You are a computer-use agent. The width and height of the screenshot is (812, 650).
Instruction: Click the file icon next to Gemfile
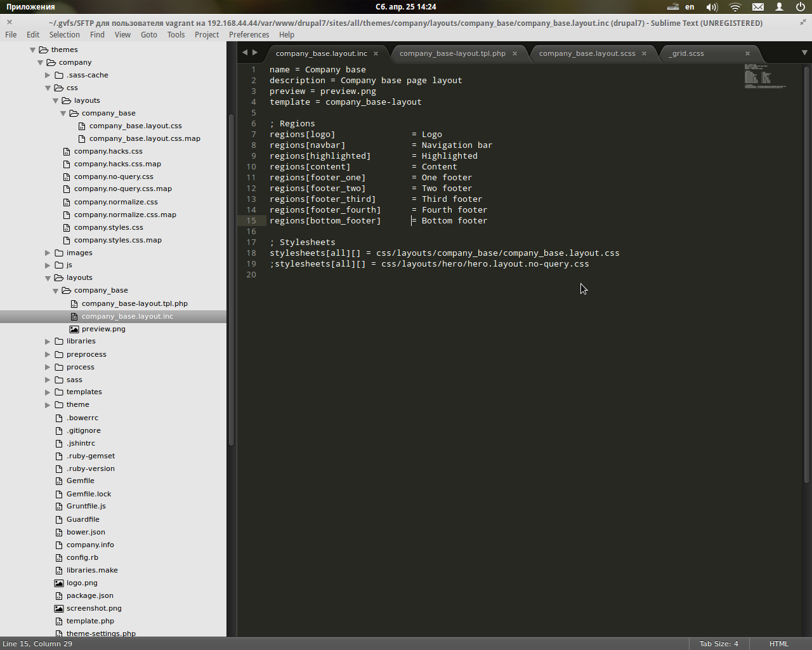[58, 481]
